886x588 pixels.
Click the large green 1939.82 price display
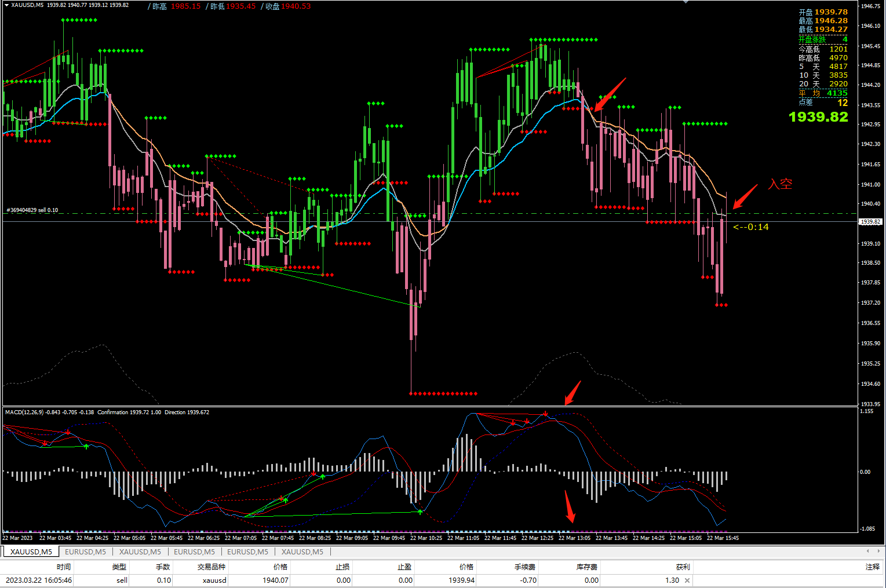click(x=818, y=117)
